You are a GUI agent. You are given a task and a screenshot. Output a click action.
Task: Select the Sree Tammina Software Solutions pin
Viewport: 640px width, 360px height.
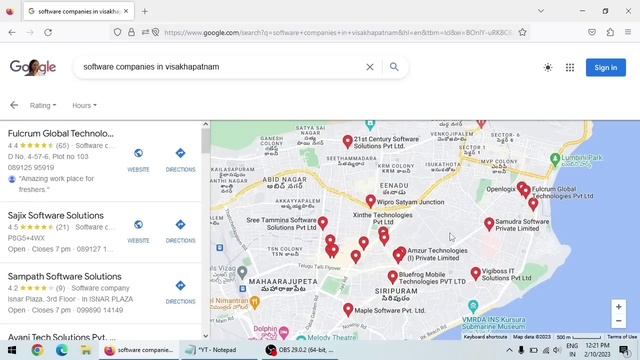322,222
